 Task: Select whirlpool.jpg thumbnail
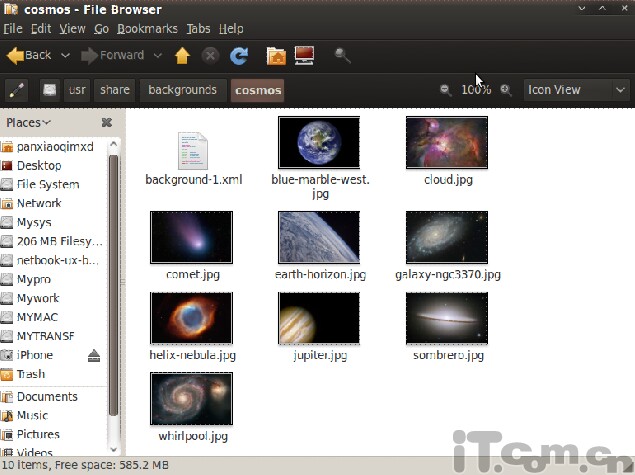(x=191, y=399)
